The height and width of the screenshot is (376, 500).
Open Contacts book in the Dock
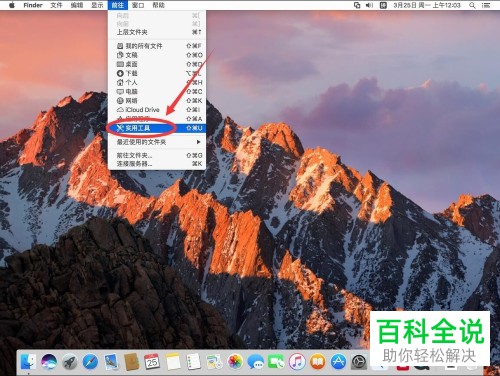coord(132,362)
